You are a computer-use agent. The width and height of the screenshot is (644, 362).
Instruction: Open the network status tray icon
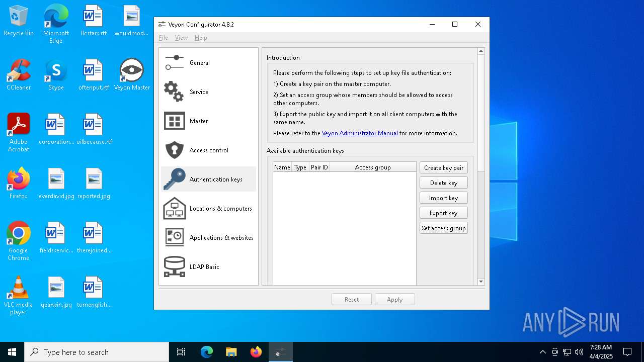coord(567,352)
